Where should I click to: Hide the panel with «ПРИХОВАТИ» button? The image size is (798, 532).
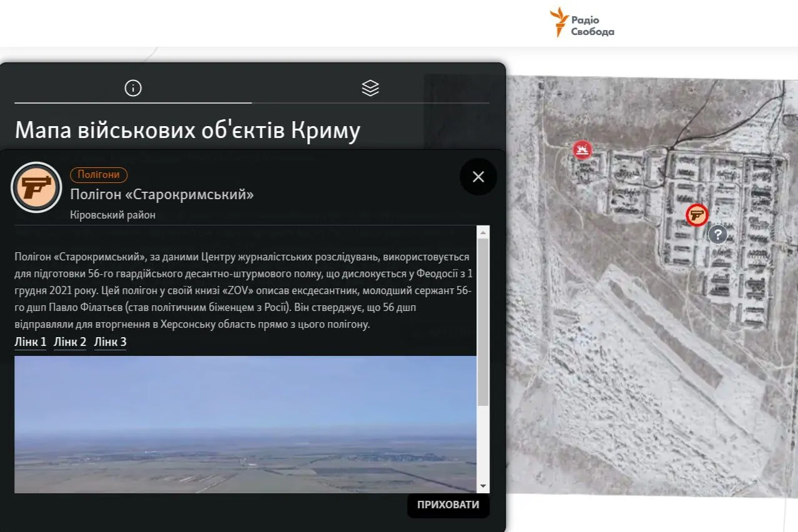coord(448,505)
